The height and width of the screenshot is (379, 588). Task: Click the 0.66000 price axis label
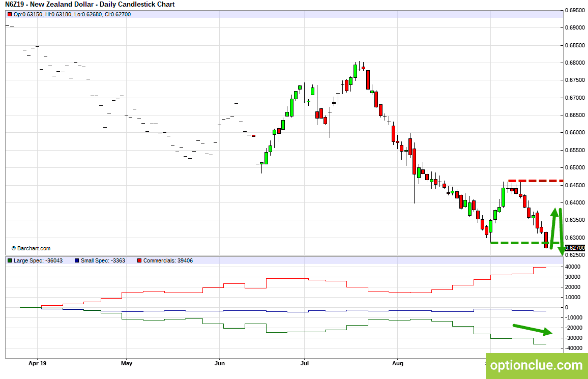click(x=575, y=133)
